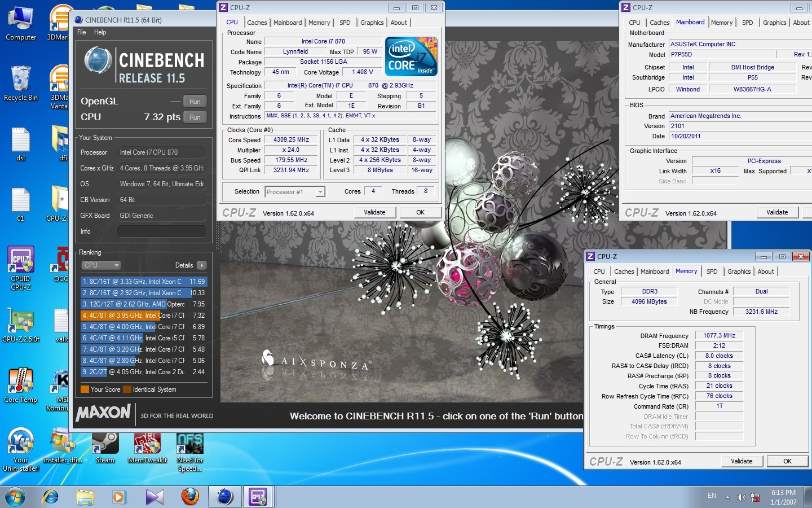The image size is (812, 508).
Task: Run the CPU benchmark
Action: click(195, 117)
